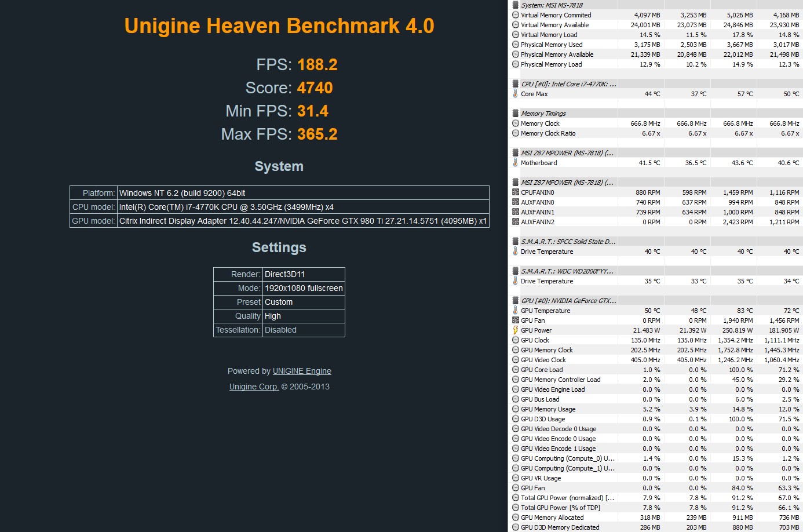
Task: Click the icon beside Physical Memory Load
Action: [x=516, y=64]
